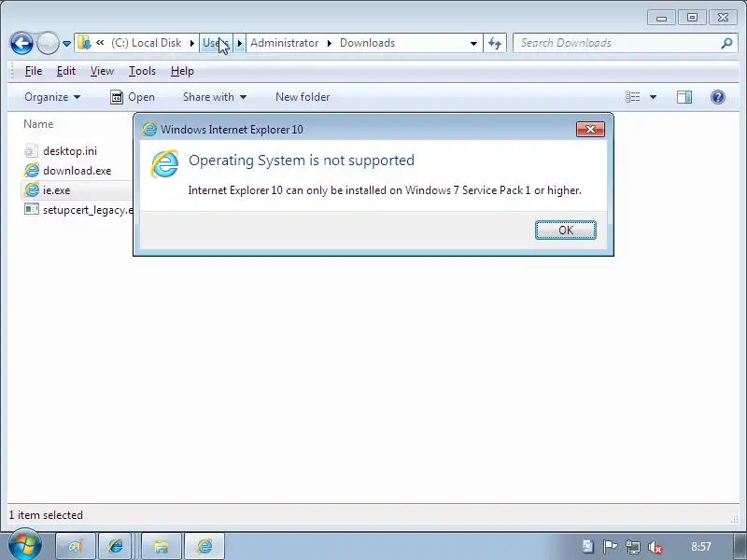
Task: Open the Organize dropdown
Action: (x=52, y=97)
